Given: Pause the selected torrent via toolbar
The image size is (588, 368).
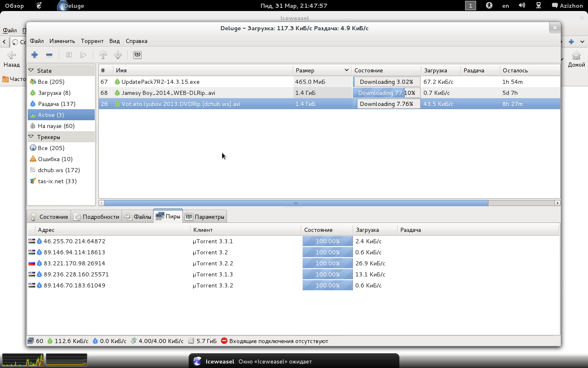Looking at the screenshot, I should (69, 55).
